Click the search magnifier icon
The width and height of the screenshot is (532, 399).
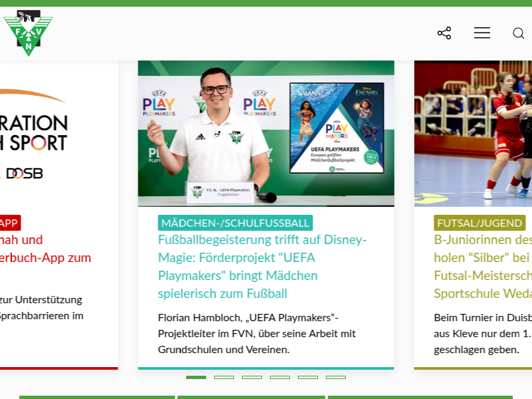pyautogui.click(x=518, y=33)
